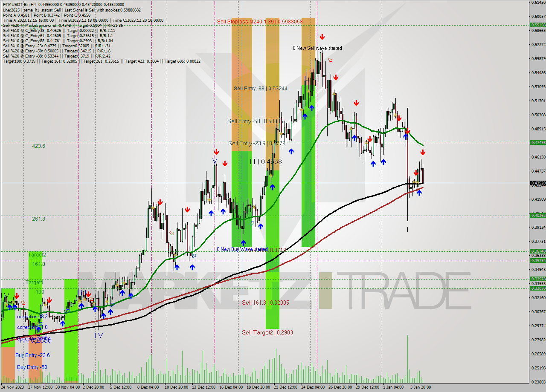Click the '1 Jan 04:00' time axis label
This screenshot has height=392, width=546.
click(x=394, y=387)
